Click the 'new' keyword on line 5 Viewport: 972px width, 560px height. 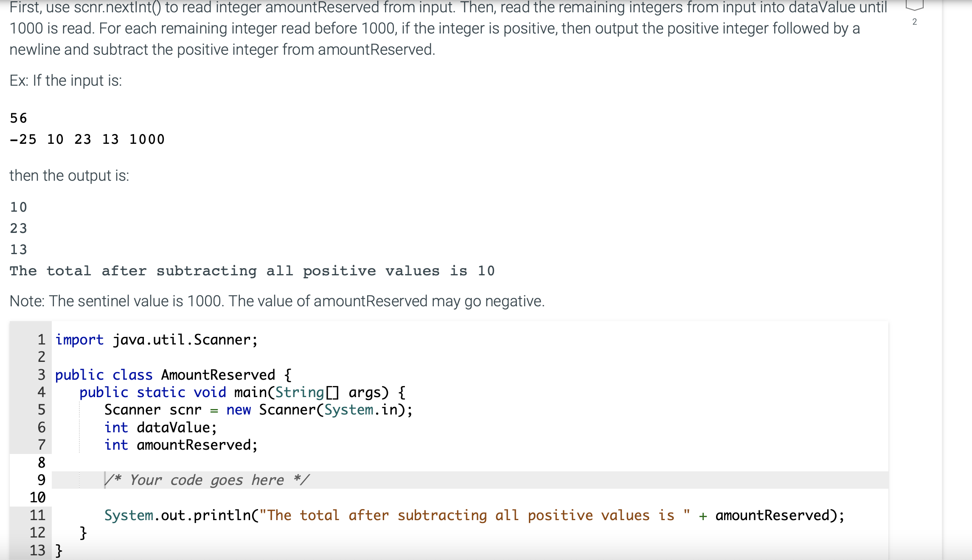pos(239,409)
